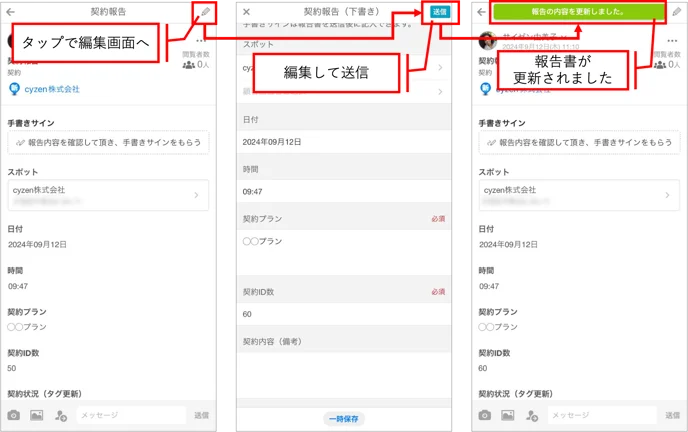The image size is (688, 432).
Task: Tap pencil edit icon on right screen
Action: 677,12
